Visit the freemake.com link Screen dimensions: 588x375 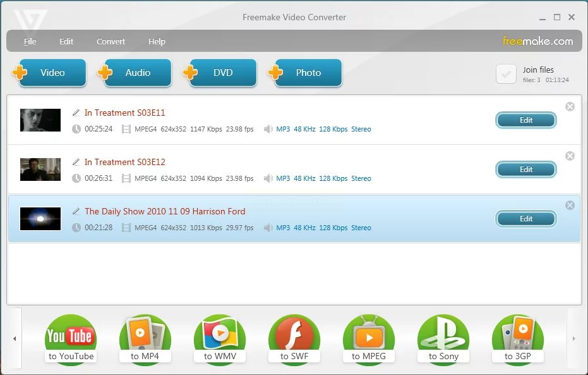537,41
